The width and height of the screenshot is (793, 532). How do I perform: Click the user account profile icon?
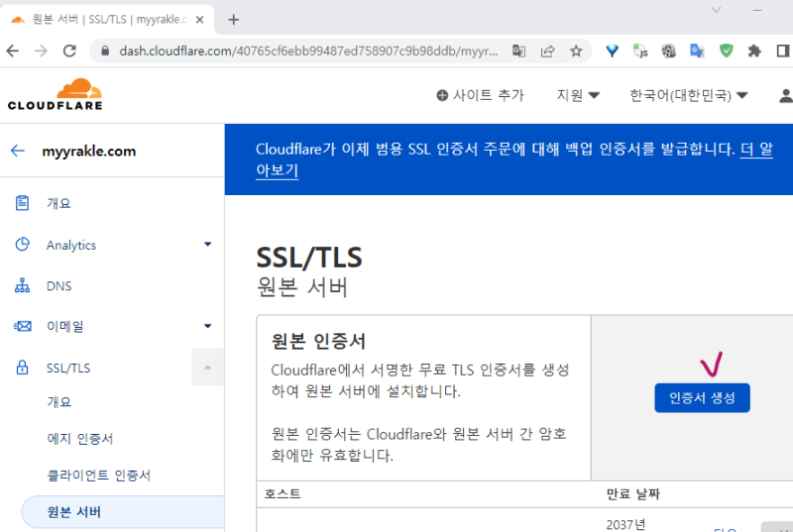coord(785,95)
